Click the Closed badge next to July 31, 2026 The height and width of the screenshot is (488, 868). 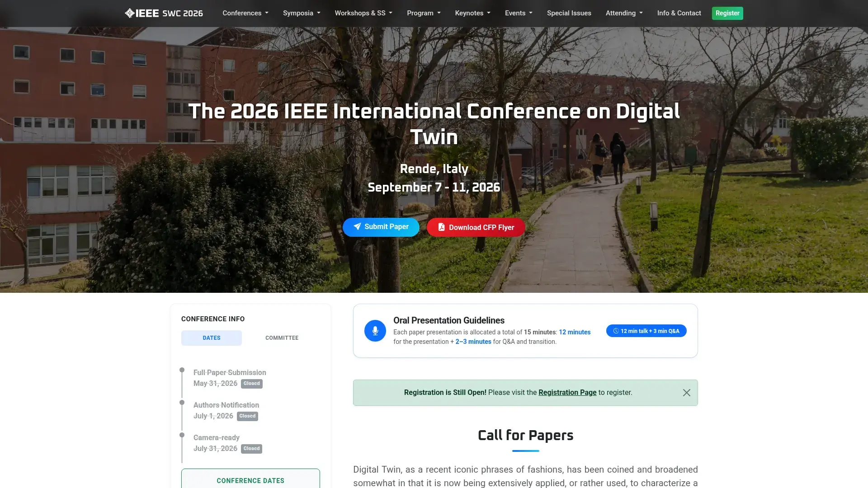[251, 449]
